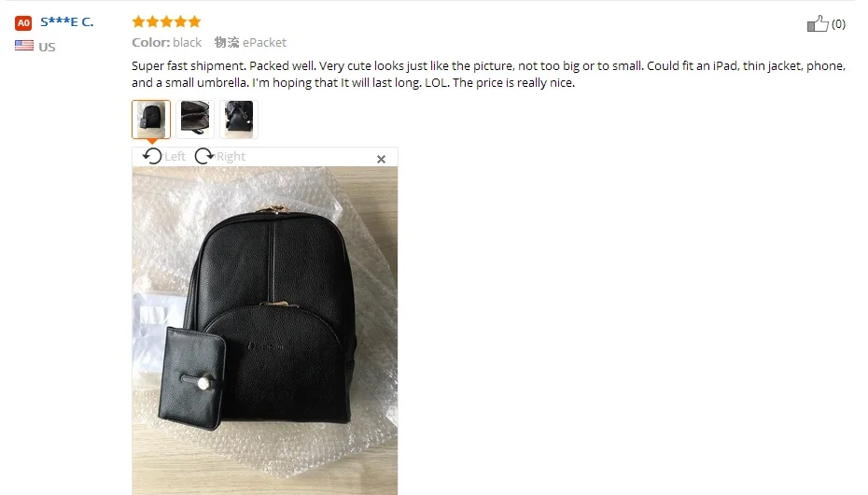This screenshot has width=868, height=495.
Task: Click the (0) helpful vote count
Action: [838, 23]
